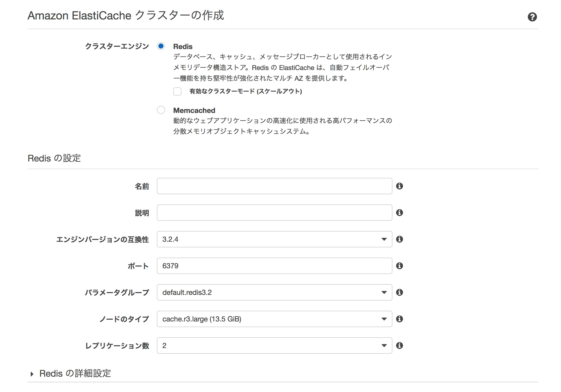Show info for the 説明 field

click(400, 213)
